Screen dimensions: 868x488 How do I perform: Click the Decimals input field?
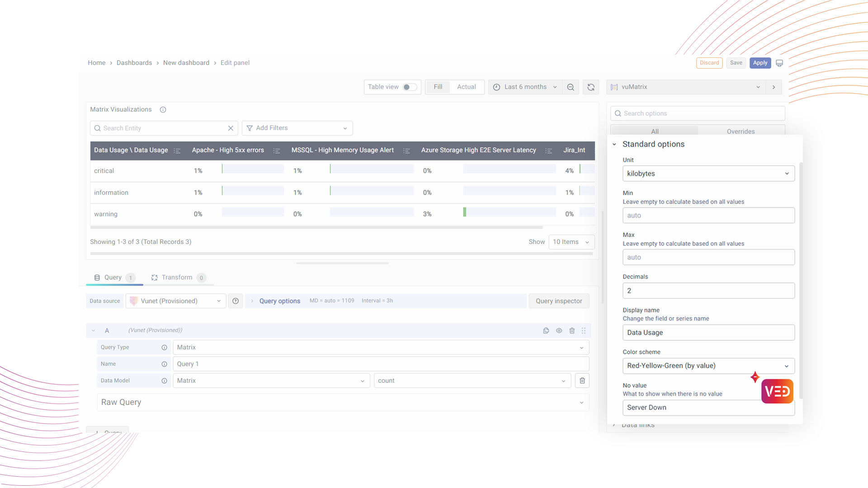click(708, 291)
